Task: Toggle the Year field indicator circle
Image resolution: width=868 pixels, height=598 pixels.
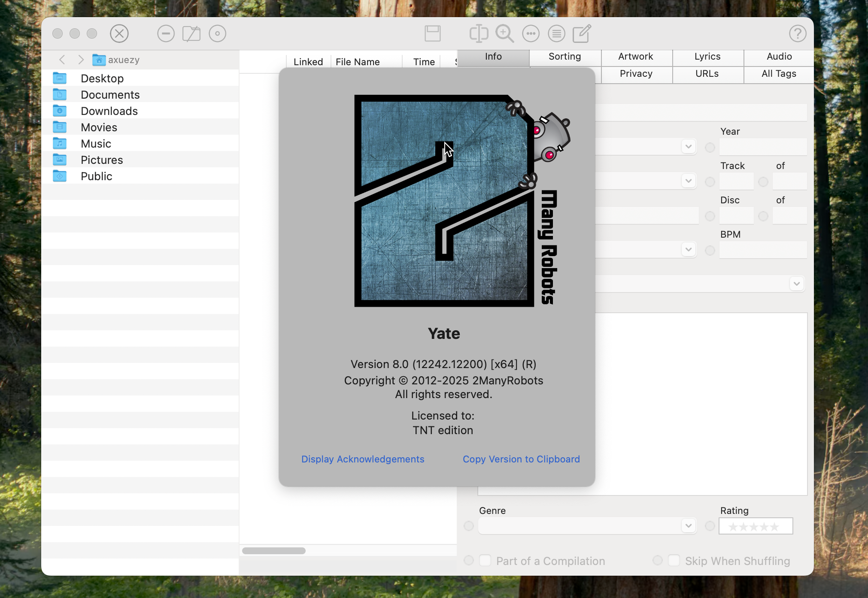Action: point(710,148)
